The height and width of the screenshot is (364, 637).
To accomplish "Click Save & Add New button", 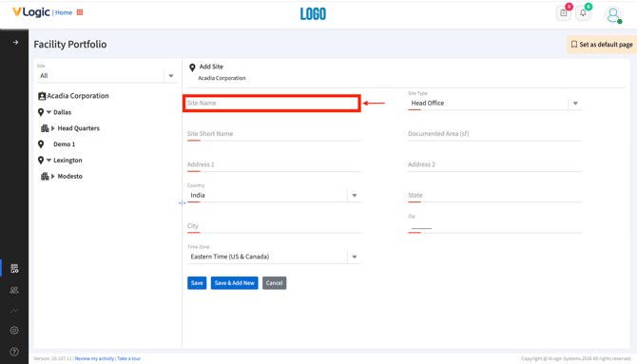I will tap(235, 283).
